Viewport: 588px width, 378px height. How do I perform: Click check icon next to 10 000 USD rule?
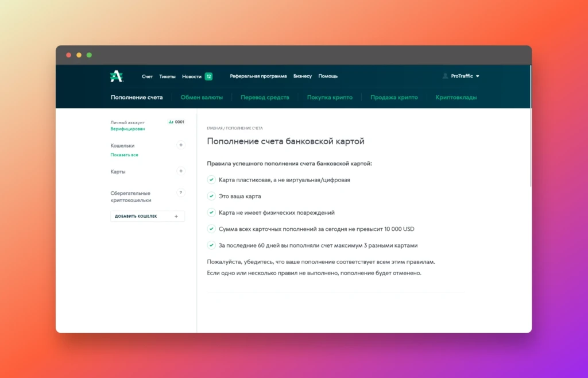[x=211, y=229]
